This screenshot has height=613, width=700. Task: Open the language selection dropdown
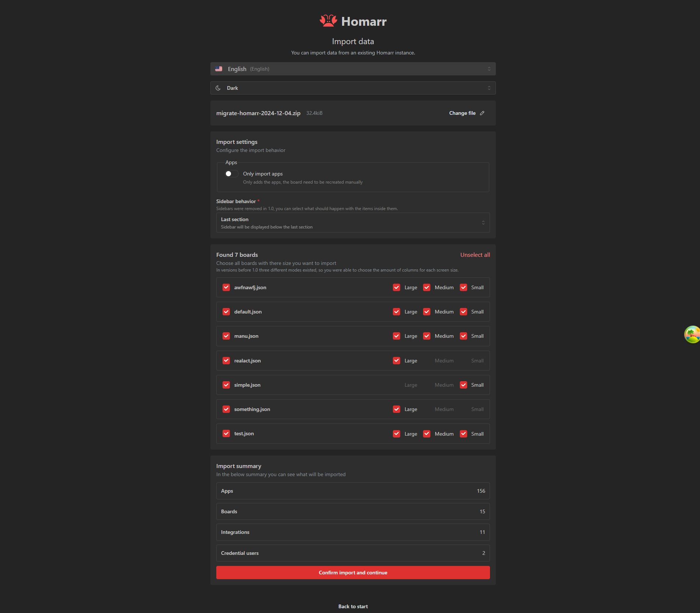(x=353, y=68)
